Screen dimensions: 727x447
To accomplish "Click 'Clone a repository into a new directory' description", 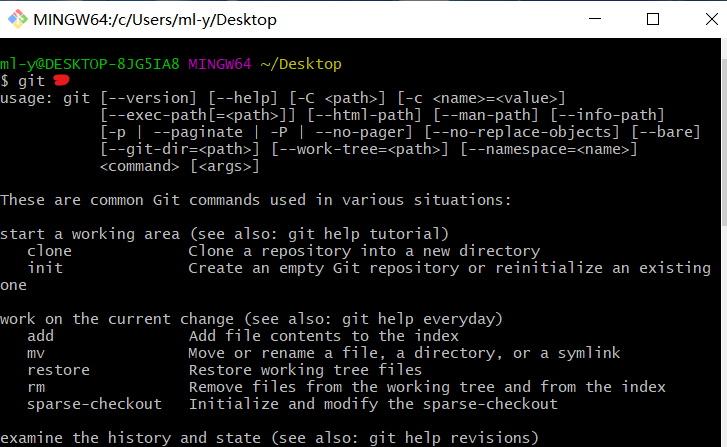I will 364,251.
